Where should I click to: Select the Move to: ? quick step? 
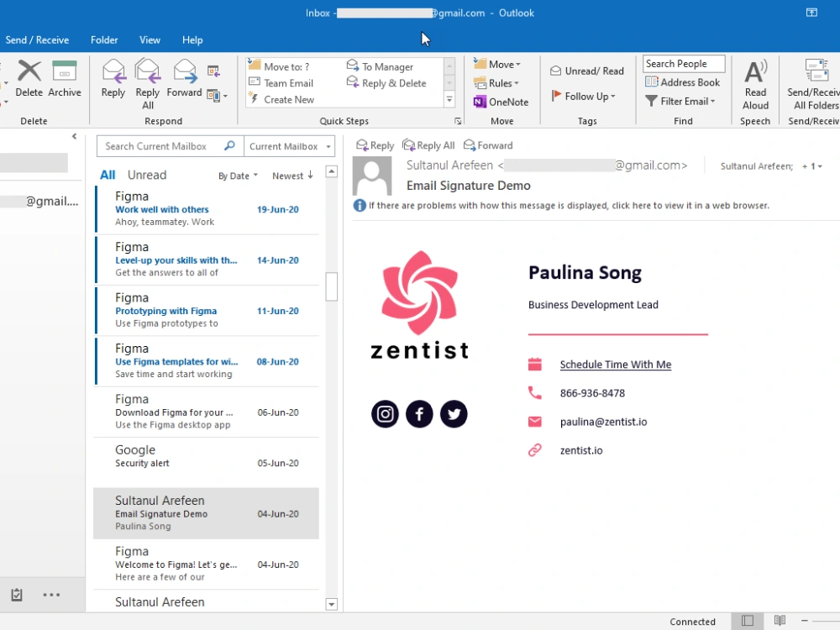tap(279, 66)
